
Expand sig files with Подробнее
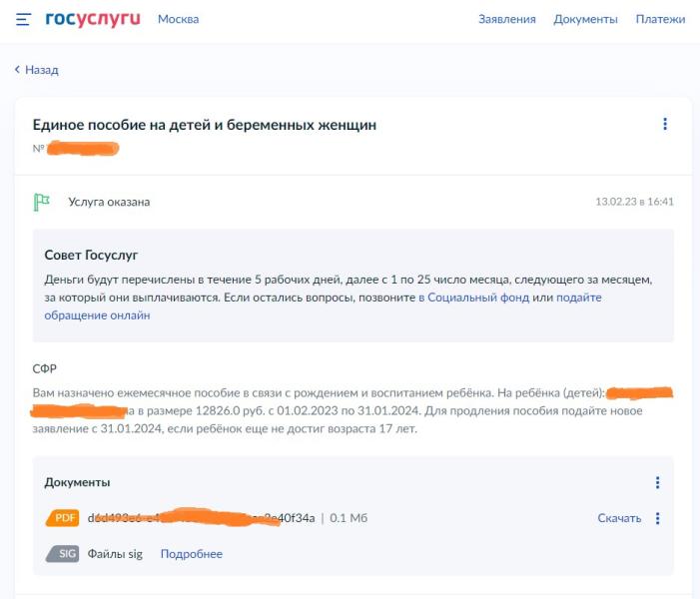[192, 554]
